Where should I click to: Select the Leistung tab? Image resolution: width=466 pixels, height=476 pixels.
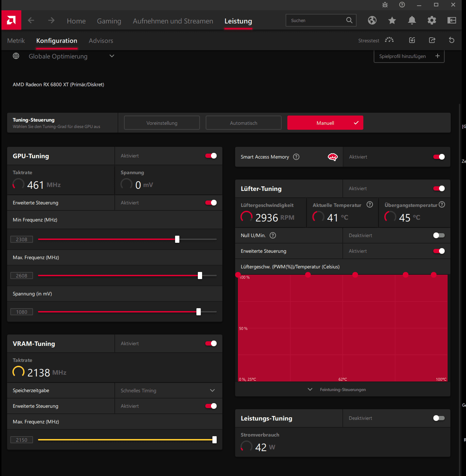tap(238, 21)
